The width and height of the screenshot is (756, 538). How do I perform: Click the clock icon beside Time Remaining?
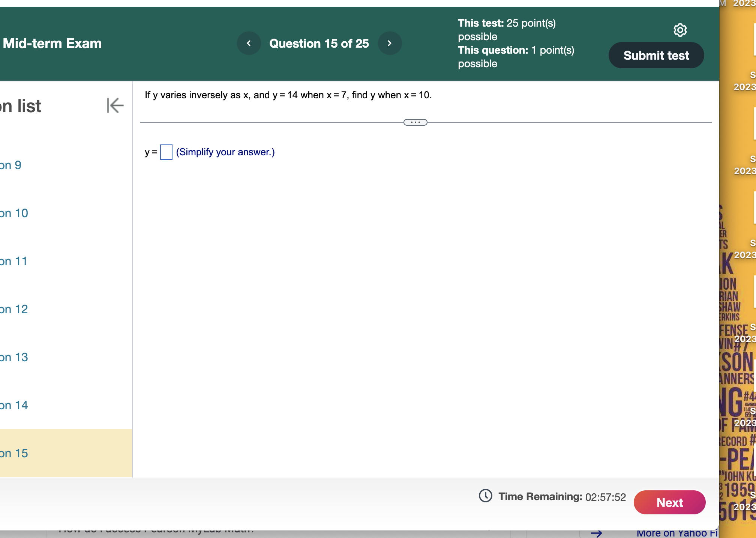tap(485, 496)
